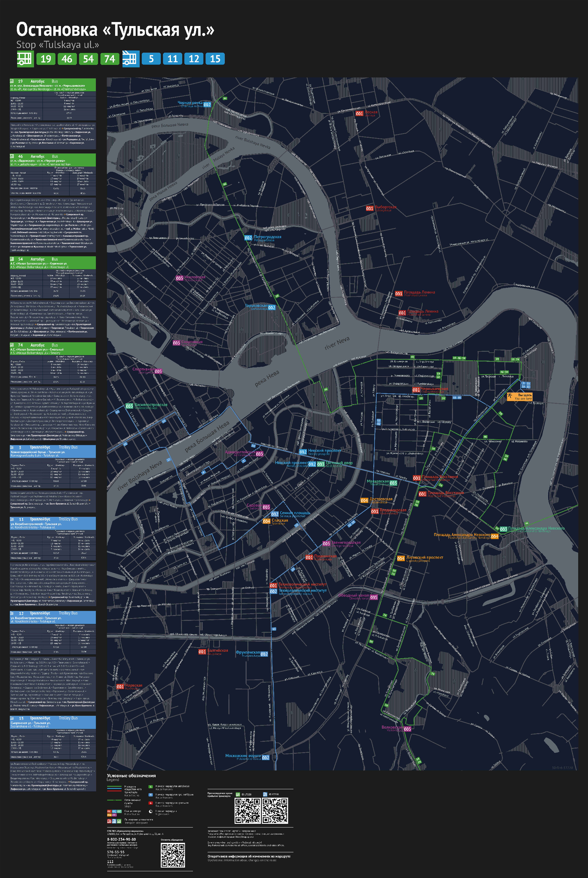The image size is (588, 878).
Task: Click the Волковская M5 metro icon
Action: (x=408, y=729)
